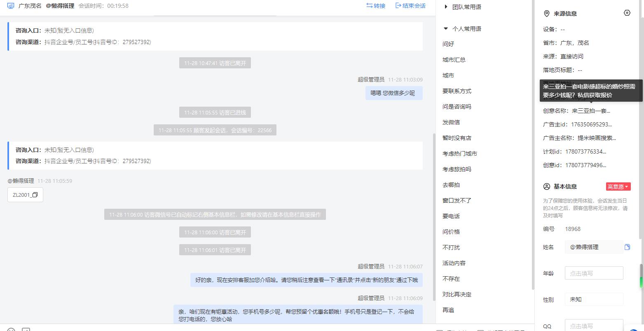644x331 pixels.
Task: Click the 会话时间 00:19:58 timer
Action: pyautogui.click(x=103, y=6)
